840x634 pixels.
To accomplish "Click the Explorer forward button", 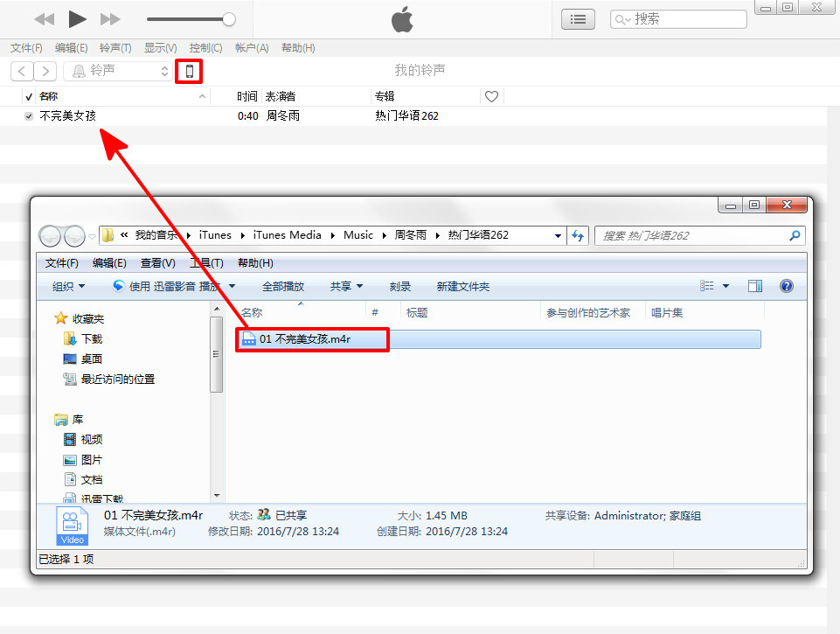I will 74,236.
